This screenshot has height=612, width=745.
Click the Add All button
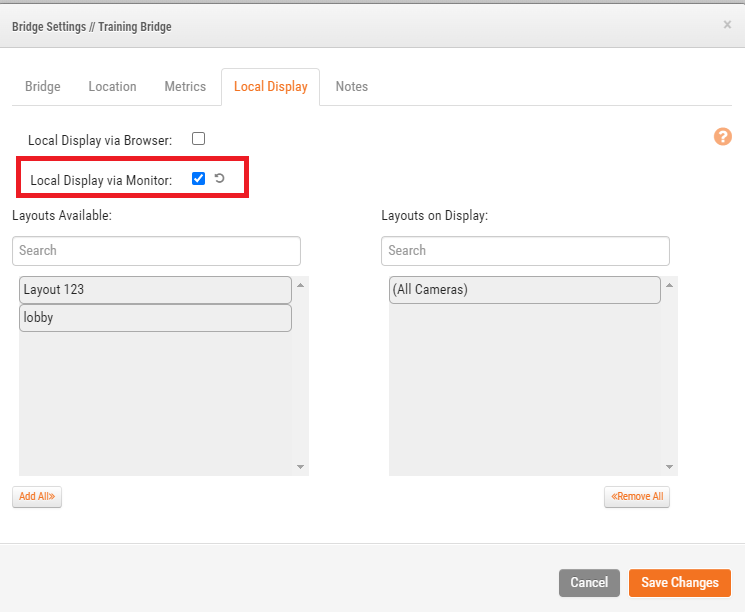click(37, 497)
